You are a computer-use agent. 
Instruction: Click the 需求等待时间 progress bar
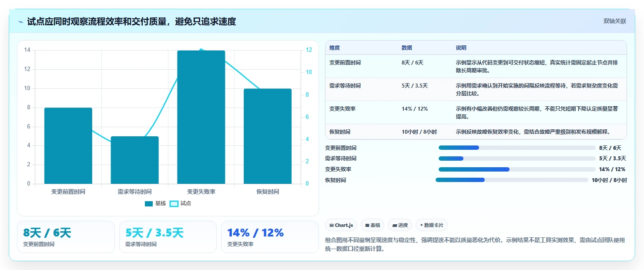(517, 159)
